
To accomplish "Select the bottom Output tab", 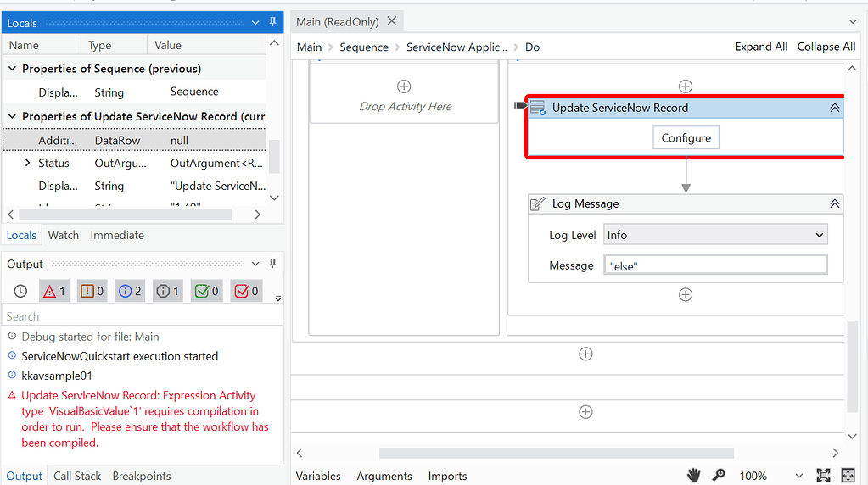I will click(x=24, y=477).
